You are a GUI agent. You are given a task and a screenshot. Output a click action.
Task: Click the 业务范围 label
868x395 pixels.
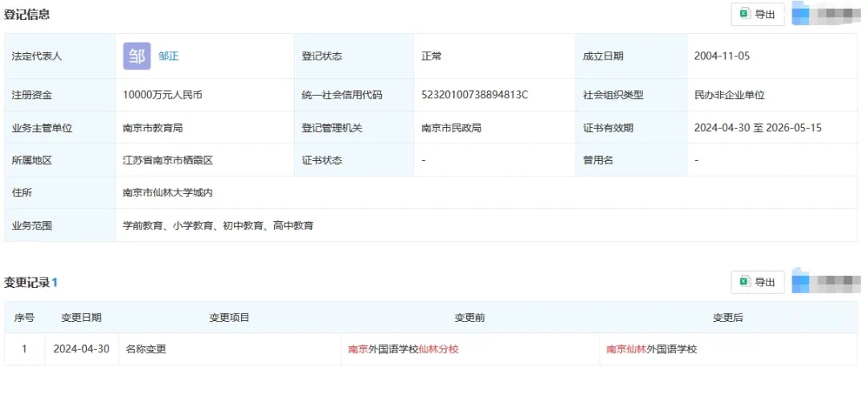pyautogui.click(x=31, y=226)
